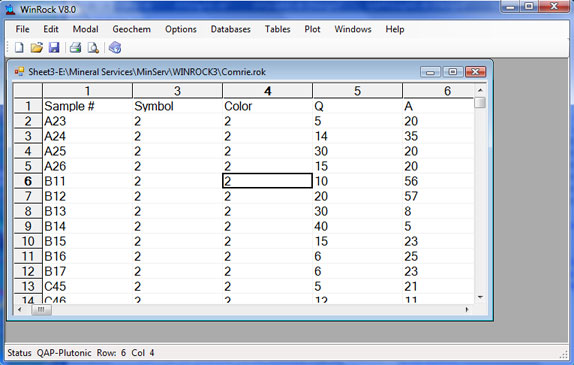Open the Options menu

click(x=181, y=29)
